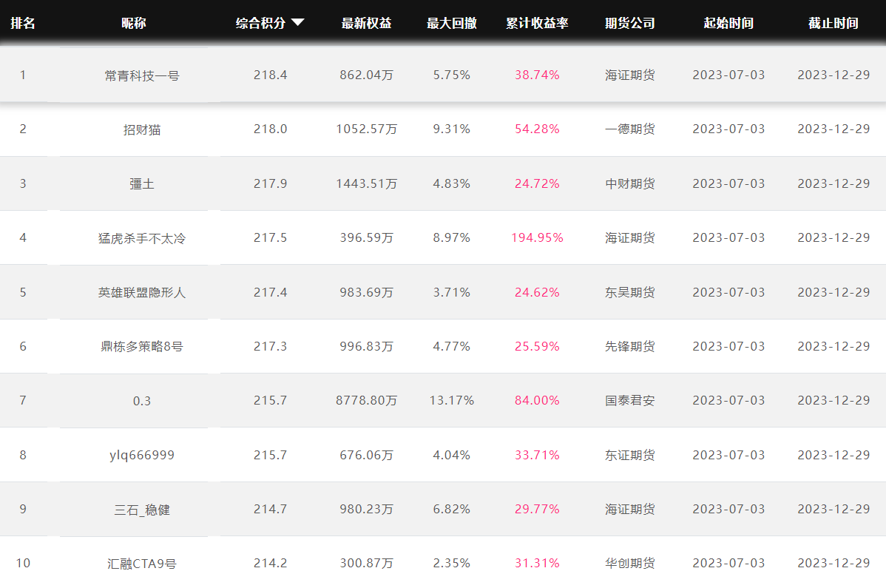886x588 pixels.
Task: Click futures company 中财期货
Action: pos(630,183)
